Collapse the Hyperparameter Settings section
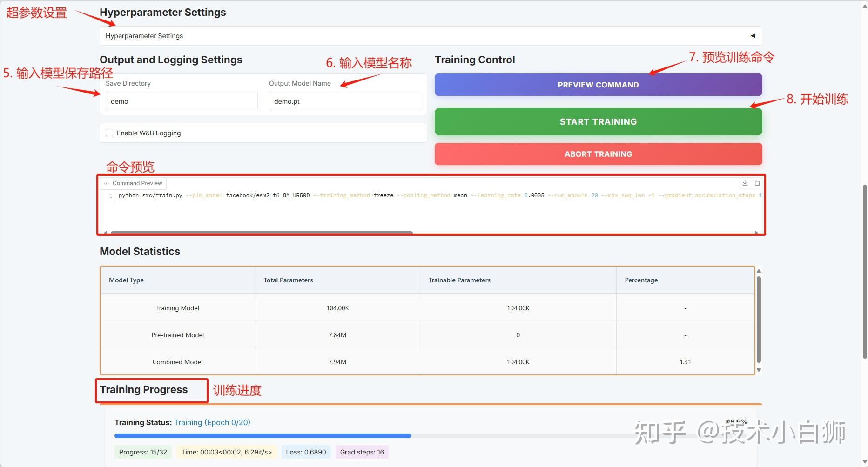The width and height of the screenshot is (868, 467). [753, 35]
